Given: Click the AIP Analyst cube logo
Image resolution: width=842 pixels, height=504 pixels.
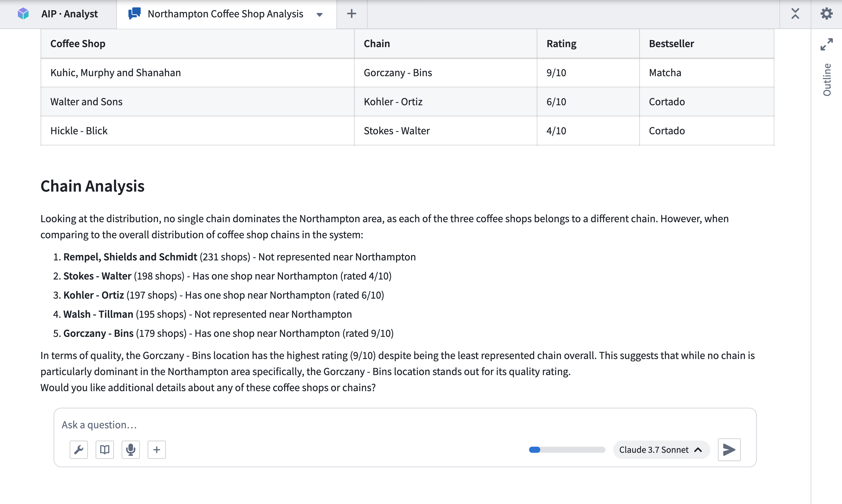Looking at the screenshot, I should tap(23, 14).
